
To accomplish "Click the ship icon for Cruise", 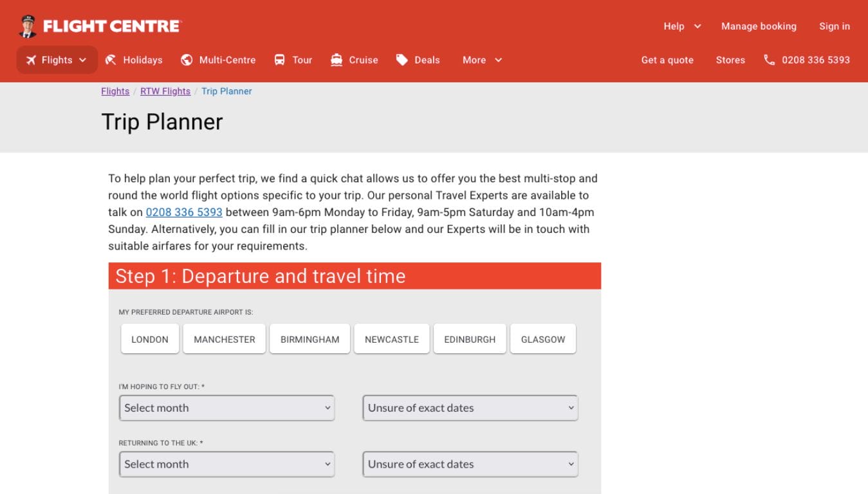I will [337, 60].
